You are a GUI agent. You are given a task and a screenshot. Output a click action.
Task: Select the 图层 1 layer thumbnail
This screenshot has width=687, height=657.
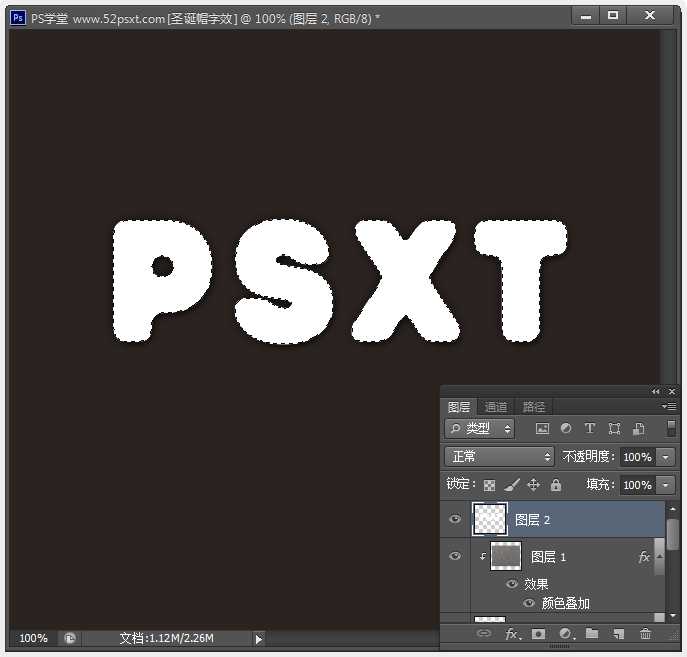click(506, 557)
